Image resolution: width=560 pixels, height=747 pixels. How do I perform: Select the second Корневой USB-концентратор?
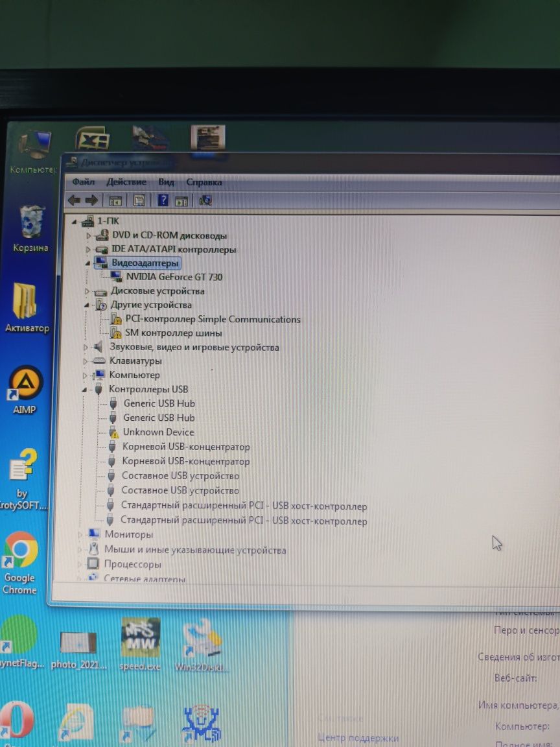click(x=186, y=461)
